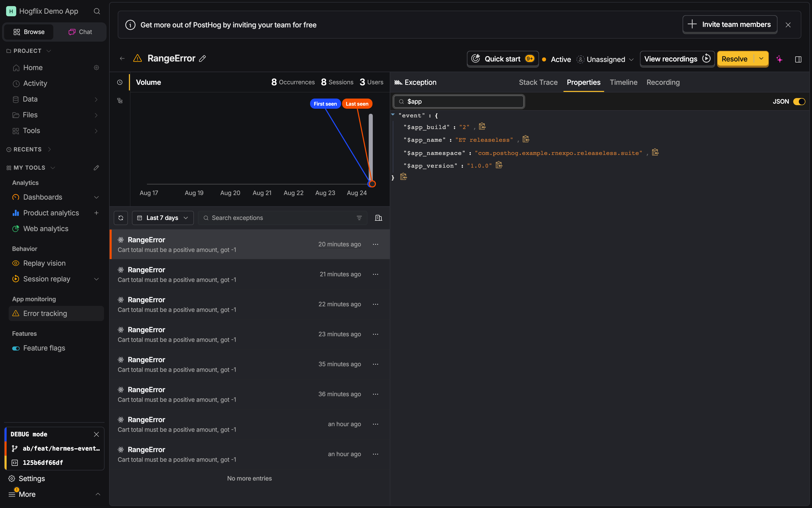Open the Unassigned assignee dropdown

point(605,59)
